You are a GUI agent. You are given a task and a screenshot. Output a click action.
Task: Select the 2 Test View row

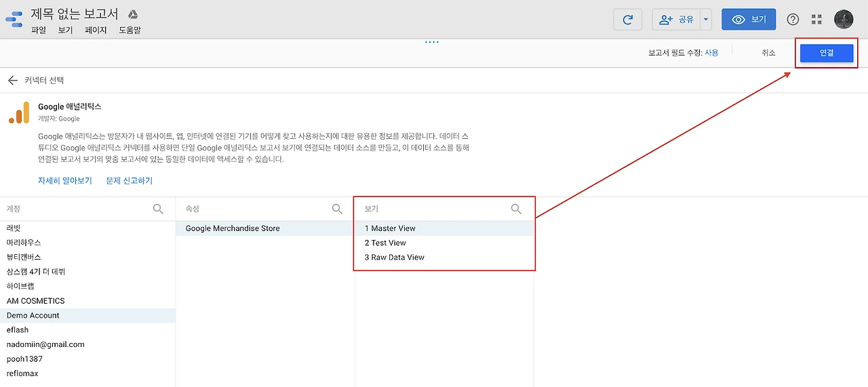pyautogui.click(x=444, y=243)
